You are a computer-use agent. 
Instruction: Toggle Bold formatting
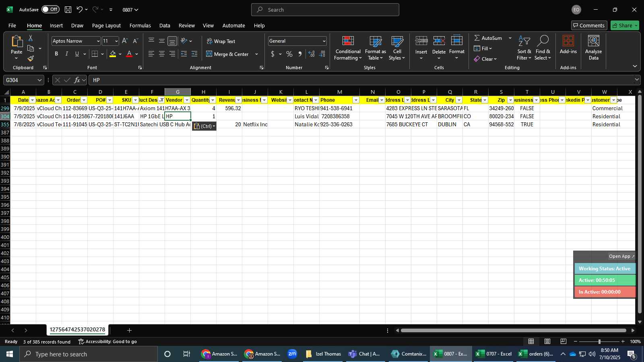[56, 54]
